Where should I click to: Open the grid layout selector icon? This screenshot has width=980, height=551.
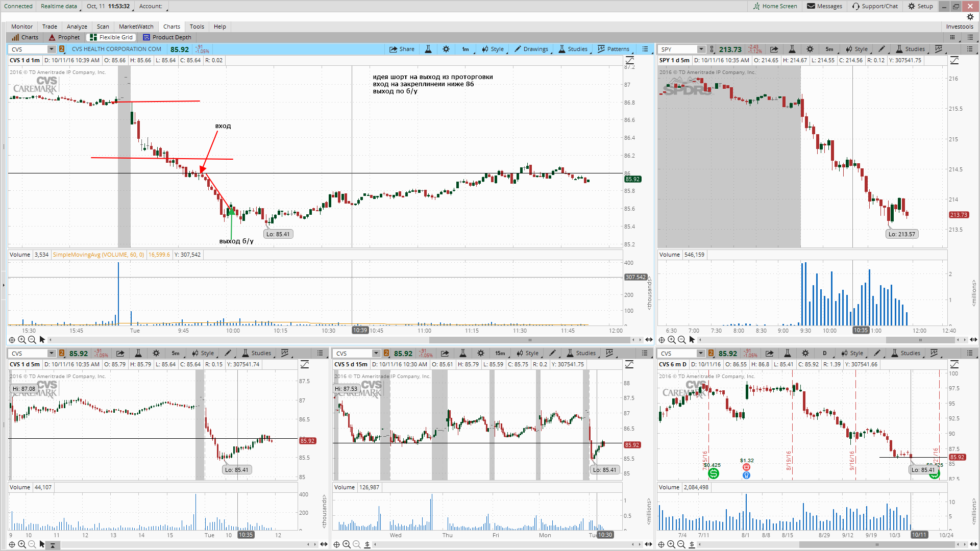(952, 37)
